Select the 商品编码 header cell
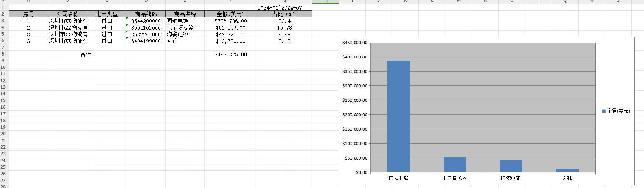Viewport: 644px width, 188px height. coord(146,14)
